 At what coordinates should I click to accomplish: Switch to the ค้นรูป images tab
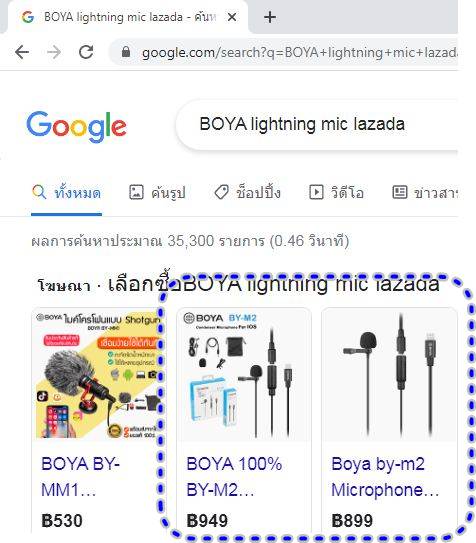click(157, 193)
